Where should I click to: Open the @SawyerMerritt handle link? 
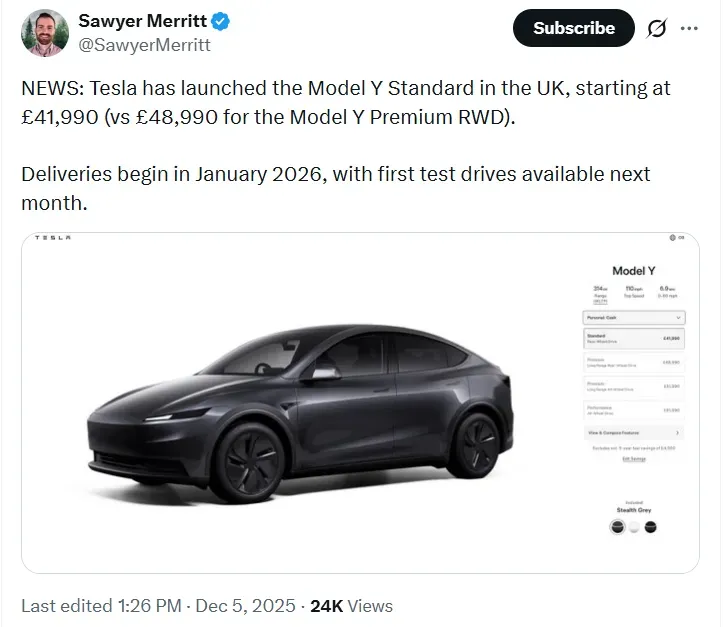point(144,44)
